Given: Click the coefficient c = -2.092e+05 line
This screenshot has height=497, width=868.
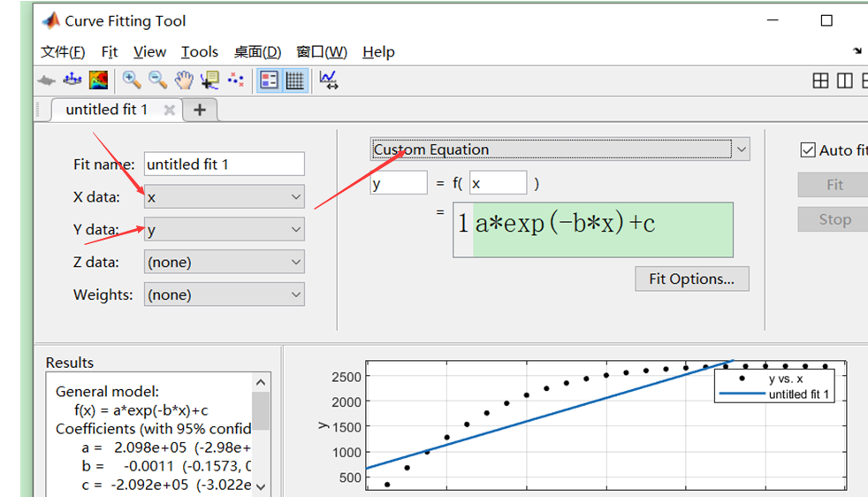Looking at the screenshot, I should coord(166,485).
